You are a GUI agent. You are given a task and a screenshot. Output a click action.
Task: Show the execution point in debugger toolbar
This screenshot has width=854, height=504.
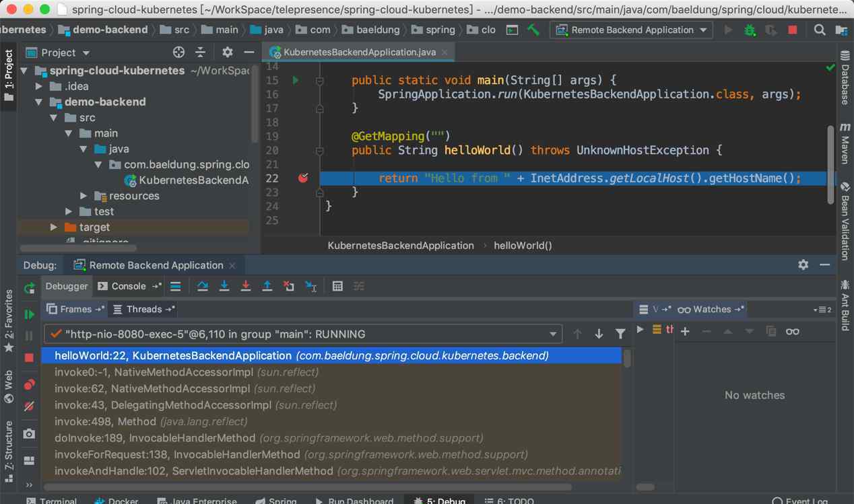pos(176,286)
